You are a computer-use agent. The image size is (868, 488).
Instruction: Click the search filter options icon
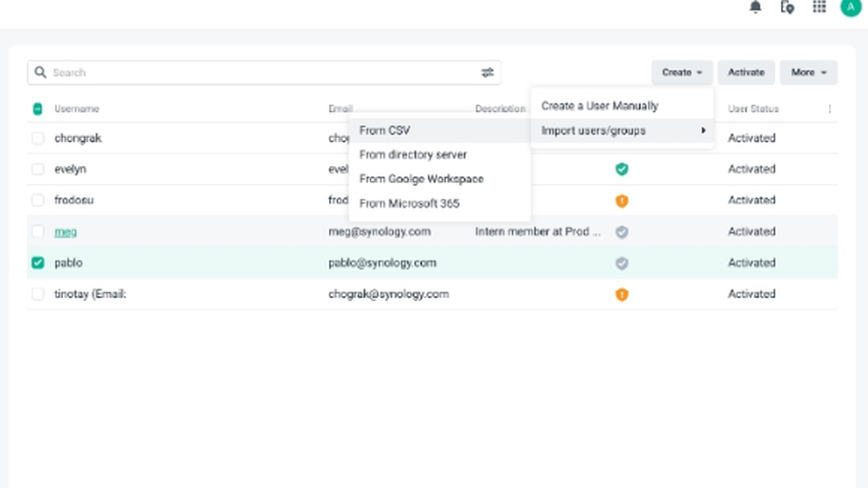click(488, 73)
